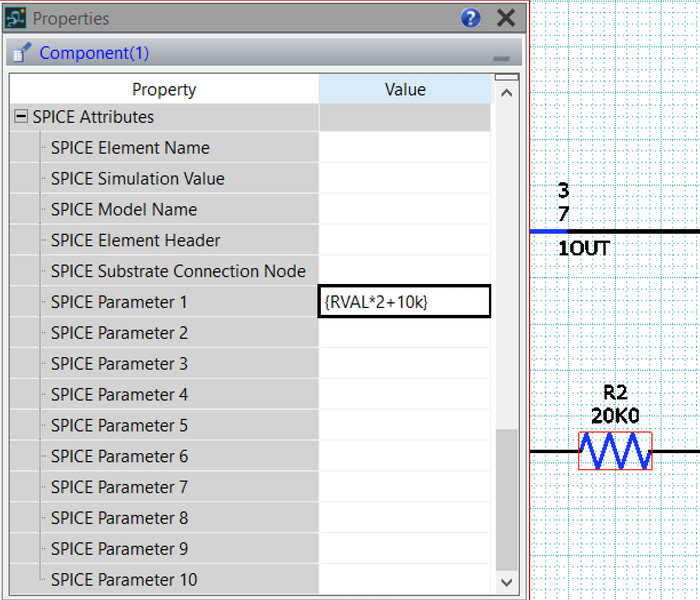Collapse the SPICE Attributes group
The image size is (700, 600).
tap(21, 116)
